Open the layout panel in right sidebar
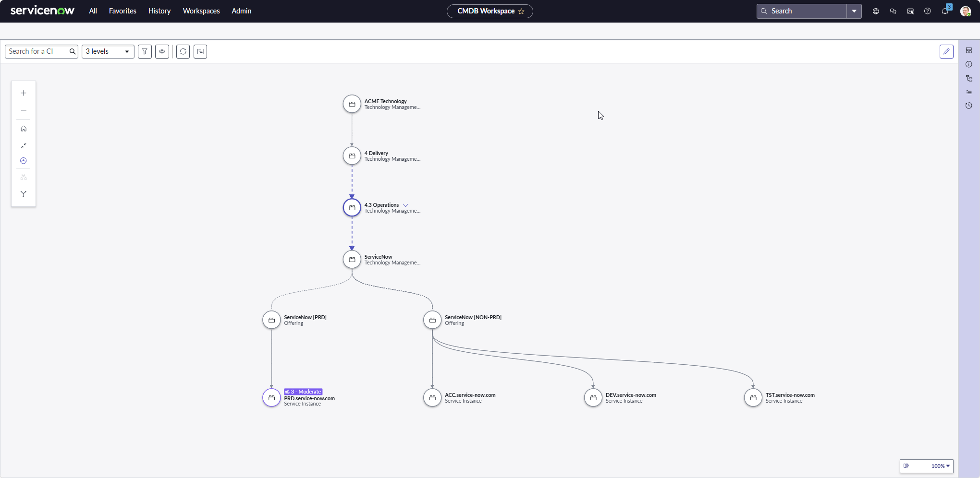 click(969, 50)
